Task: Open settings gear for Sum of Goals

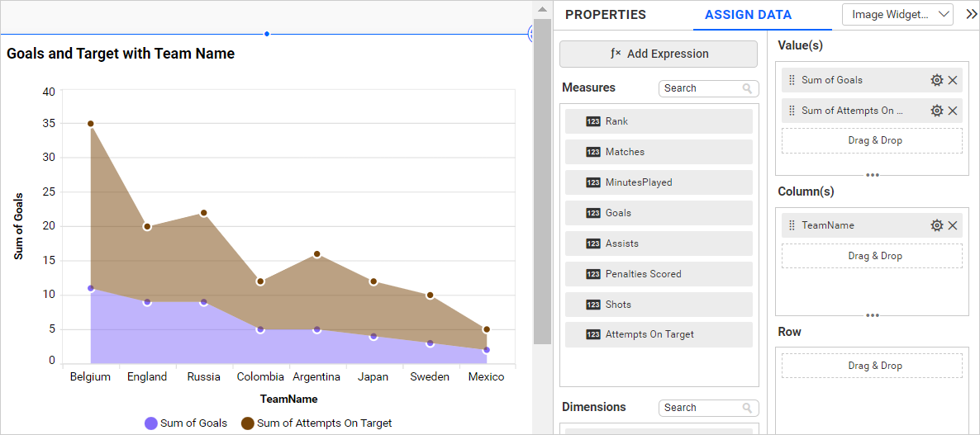Action: [x=936, y=80]
